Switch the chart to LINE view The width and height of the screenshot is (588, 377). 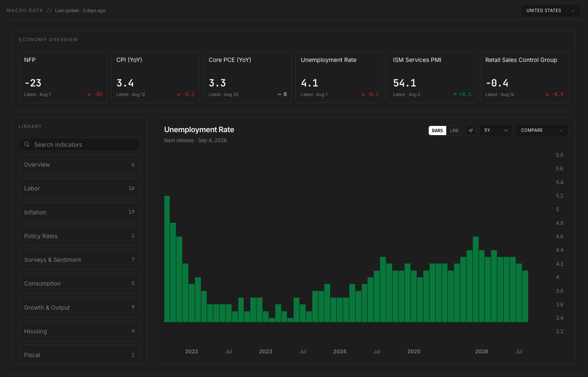[454, 131]
